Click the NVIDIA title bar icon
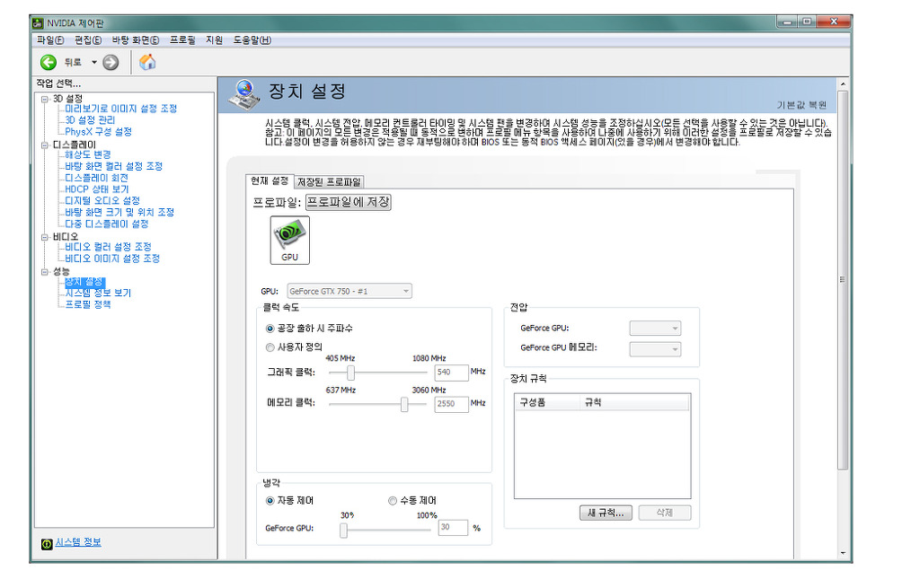 [x=38, y=22]
